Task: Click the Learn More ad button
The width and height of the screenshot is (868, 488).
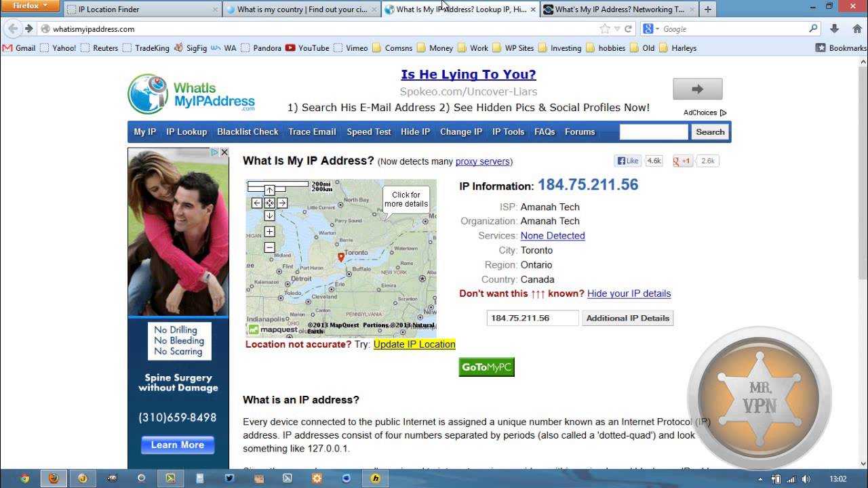Action: pyautogui.click(x=178, y=445)
